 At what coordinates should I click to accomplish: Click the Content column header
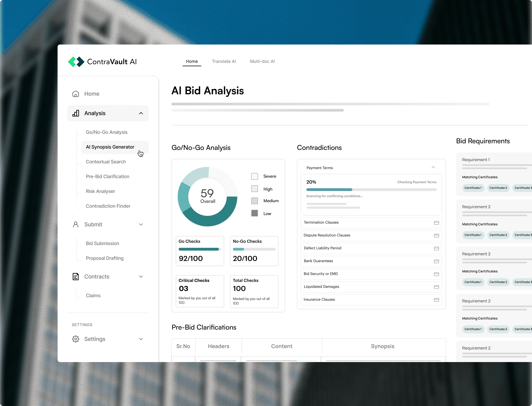(x=282, y=346)
